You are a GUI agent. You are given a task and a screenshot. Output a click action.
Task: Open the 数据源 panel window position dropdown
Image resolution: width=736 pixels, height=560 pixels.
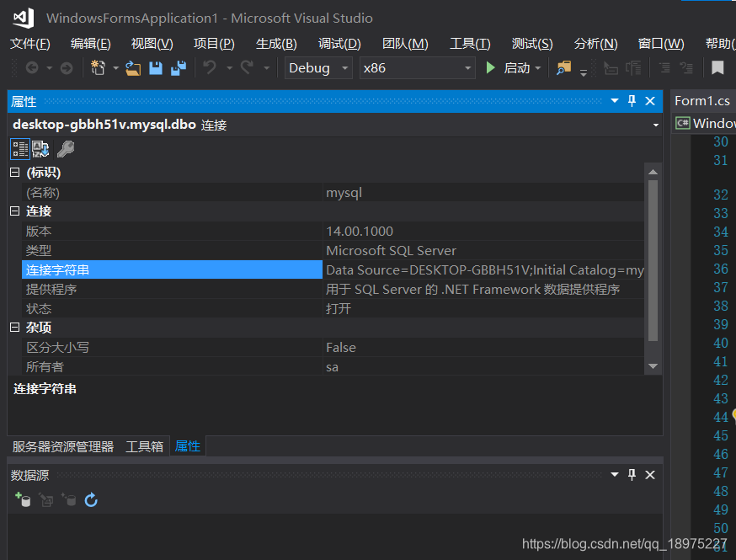615,475
